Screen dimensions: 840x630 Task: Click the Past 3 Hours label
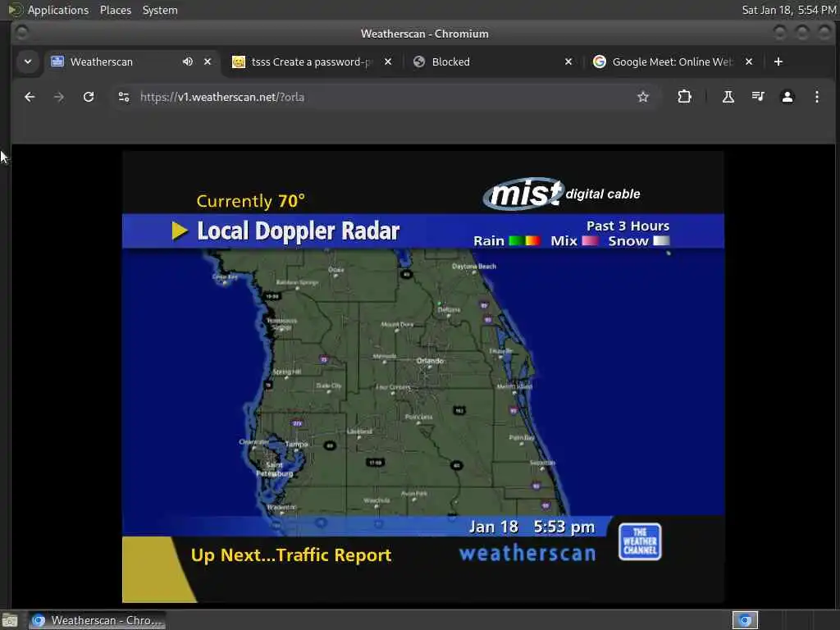click(x=628, y=226)
